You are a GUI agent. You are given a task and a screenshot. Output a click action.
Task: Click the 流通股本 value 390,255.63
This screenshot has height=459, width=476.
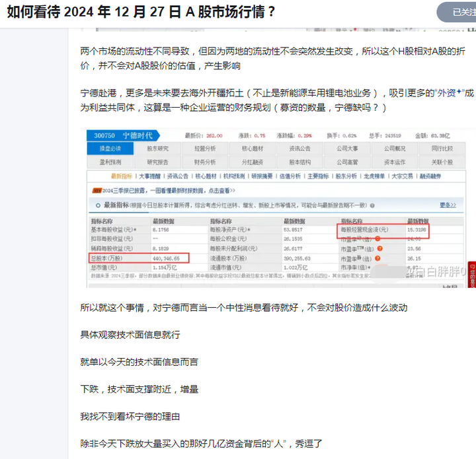(297, 258)
